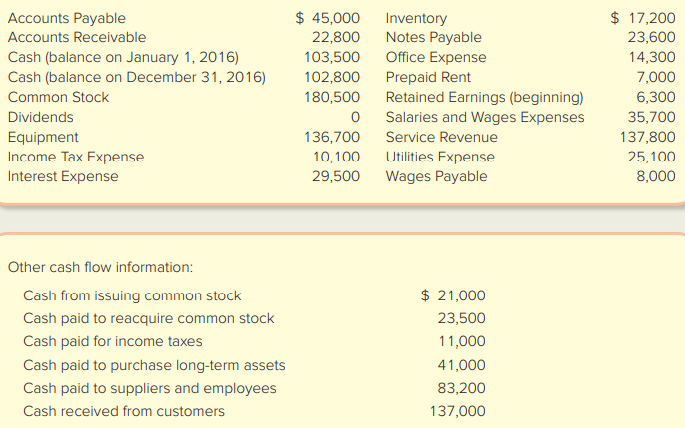Click the Prepaid Rent label
The height and width of the screenshot is (428, 685).
[x=428, y=77]
